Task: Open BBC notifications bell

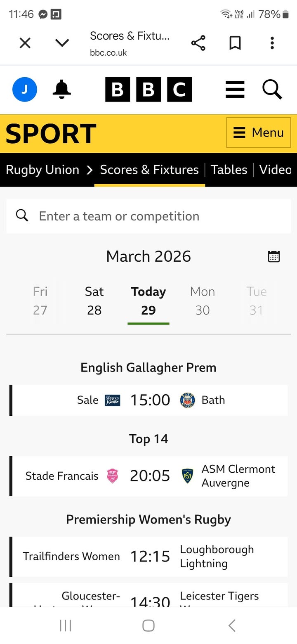Action: point(62,89)
